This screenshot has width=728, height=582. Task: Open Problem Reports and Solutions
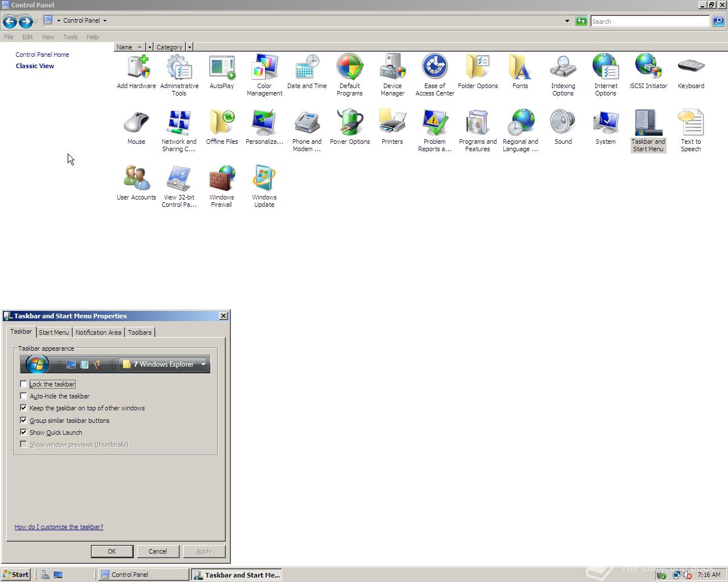(435, 131)
